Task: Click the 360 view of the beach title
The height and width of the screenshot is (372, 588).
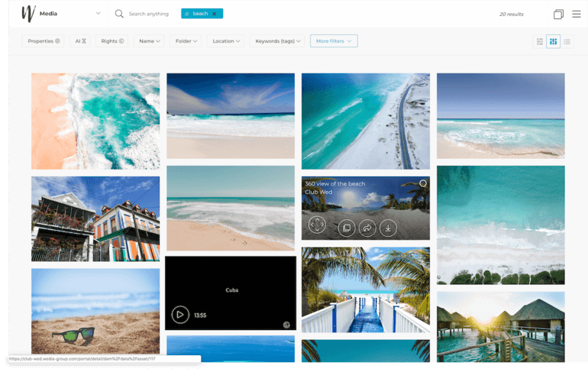Action: (335, 184)
